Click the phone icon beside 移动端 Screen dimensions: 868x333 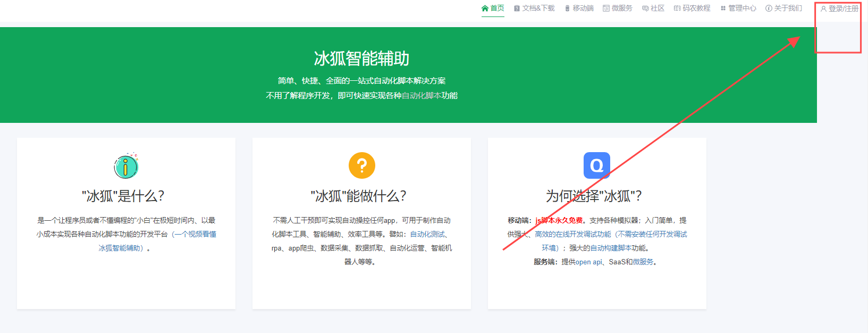tap(568, 9)
